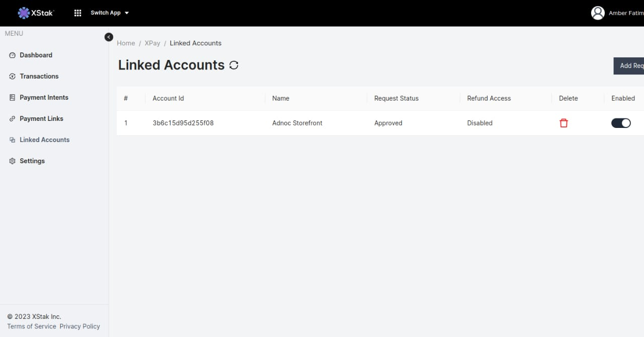Click the user profile avatar icon
Screen dimensions: 644x337
pos(597,13)
